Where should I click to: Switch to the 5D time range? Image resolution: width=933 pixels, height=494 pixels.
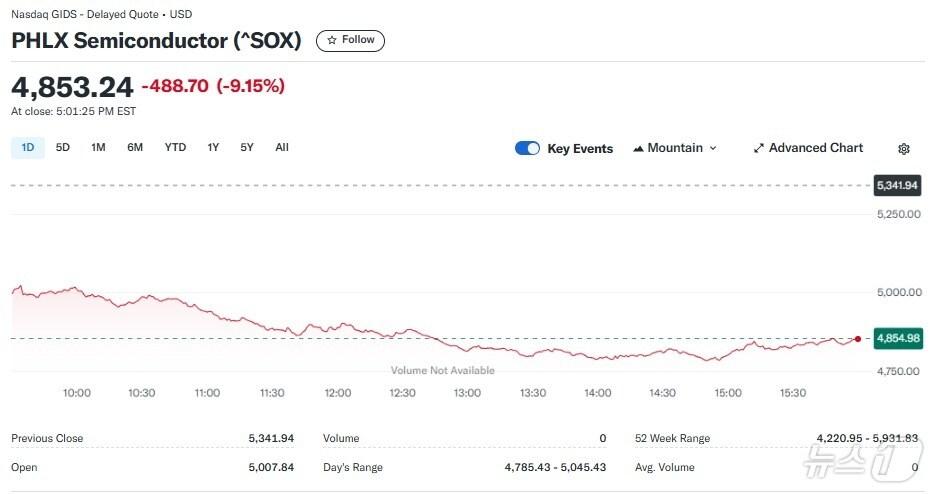coord(63,148)
